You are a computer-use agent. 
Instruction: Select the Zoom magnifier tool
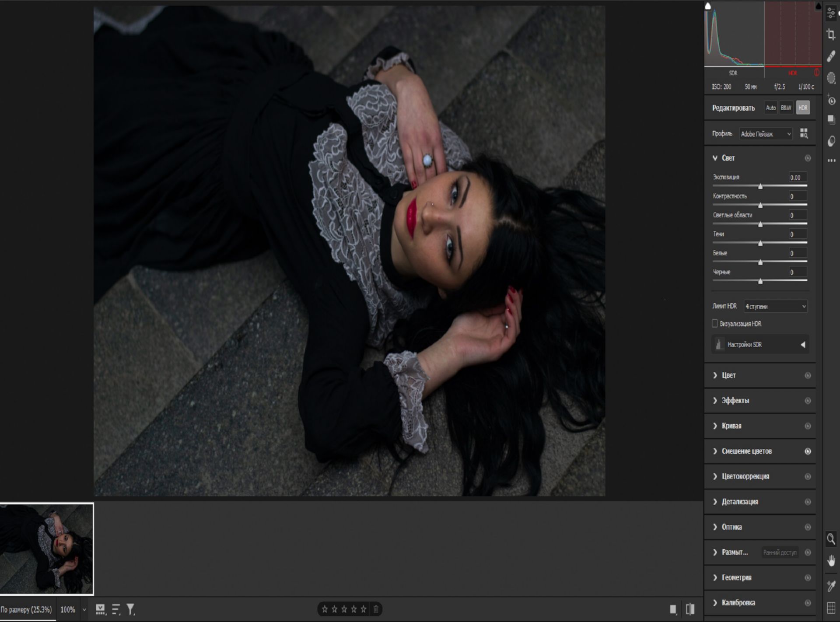coord(831,539)
